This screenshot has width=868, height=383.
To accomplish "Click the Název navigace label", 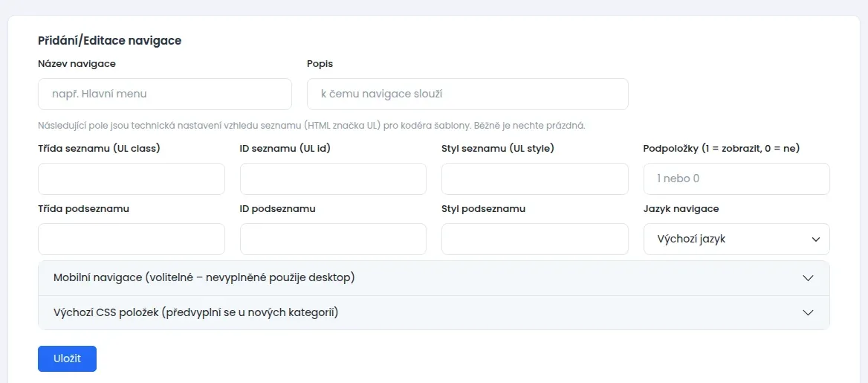I will [x=77, y=64].
